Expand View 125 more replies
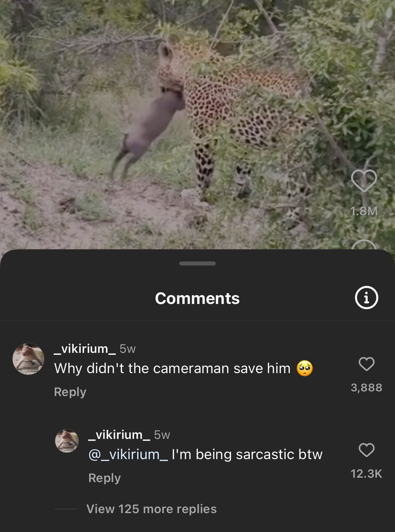 click(152, 509)
